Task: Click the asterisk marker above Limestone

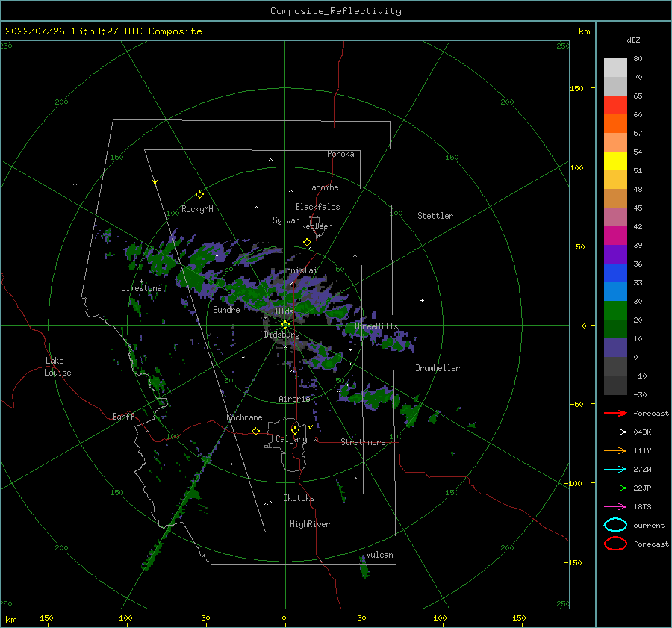Action: pos(141,282)
